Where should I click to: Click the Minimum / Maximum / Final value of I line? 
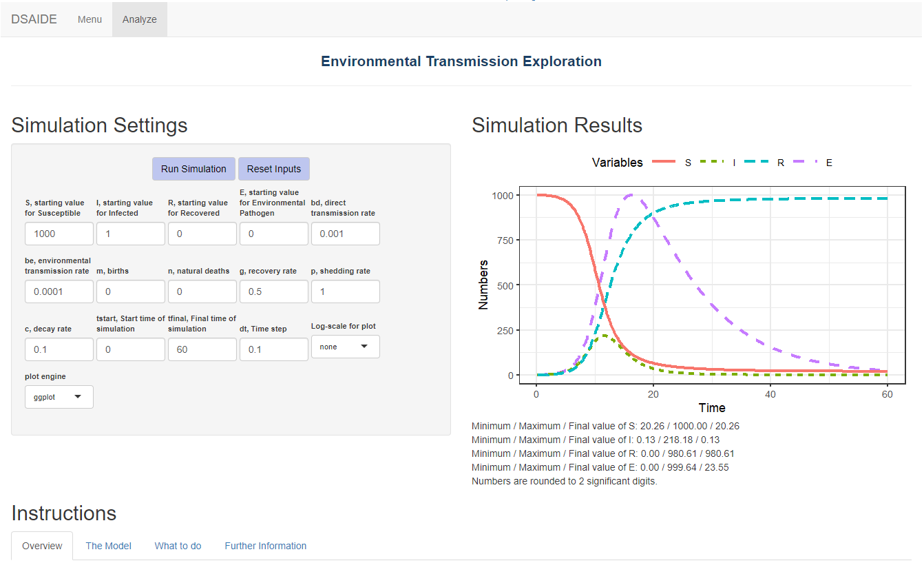[x=596, y=440]
